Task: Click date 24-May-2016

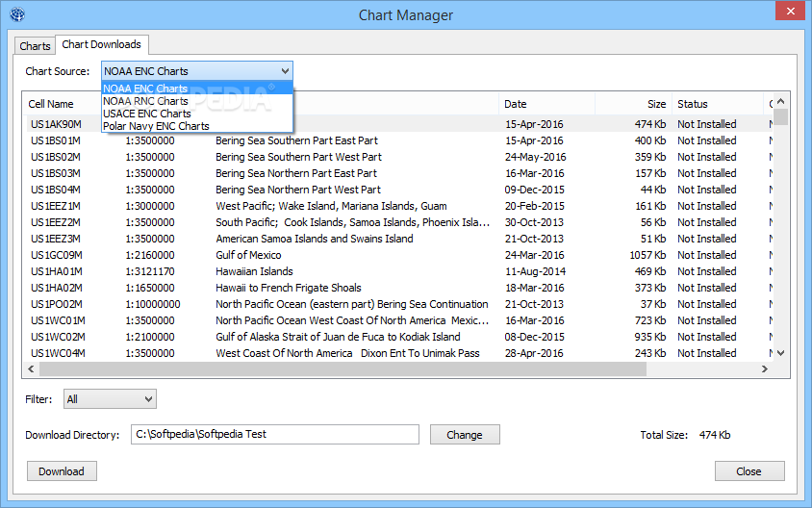Action: [536, 157]
